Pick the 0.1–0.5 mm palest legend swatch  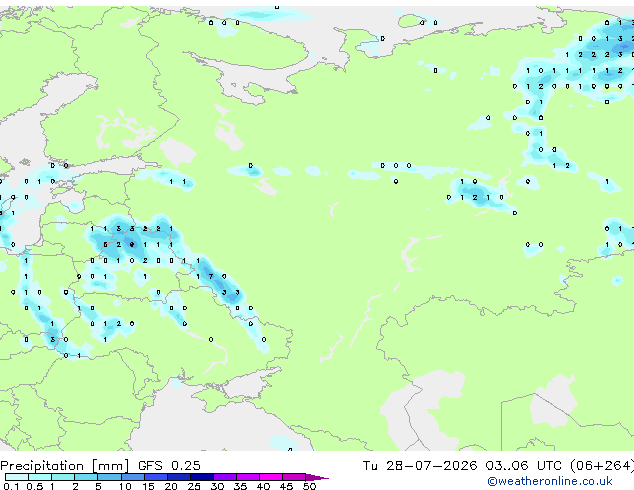click(17, 477)
